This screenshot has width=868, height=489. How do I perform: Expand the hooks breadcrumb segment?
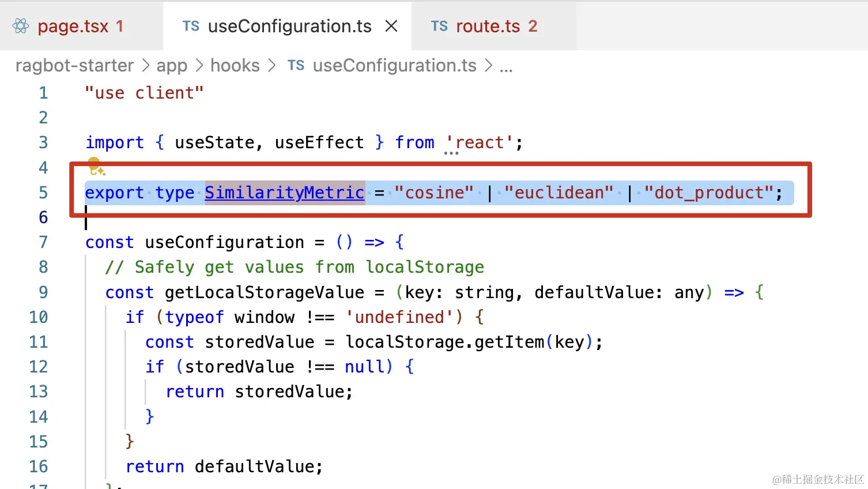235,66
